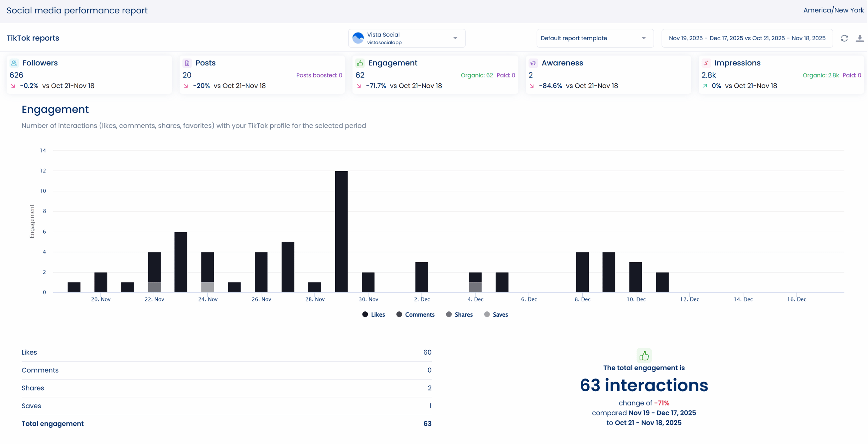
Task: Click the download report icon
Action: coord(860,38)
